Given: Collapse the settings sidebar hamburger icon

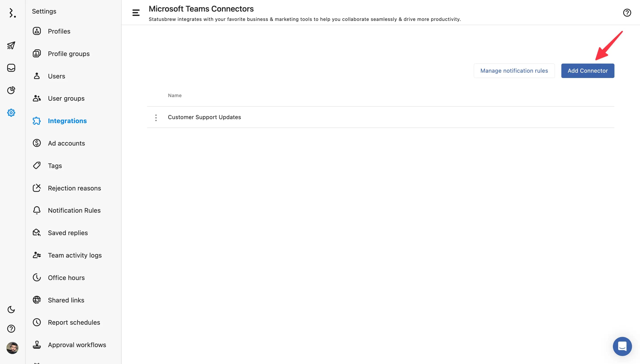Looking at the screenshot, I should (x=136, y=13).
